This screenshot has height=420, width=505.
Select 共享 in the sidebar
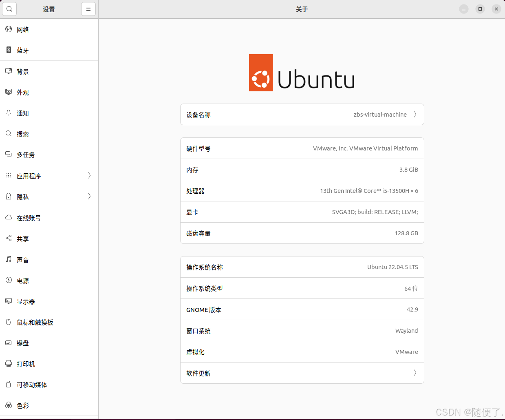(x=49, y=239)
